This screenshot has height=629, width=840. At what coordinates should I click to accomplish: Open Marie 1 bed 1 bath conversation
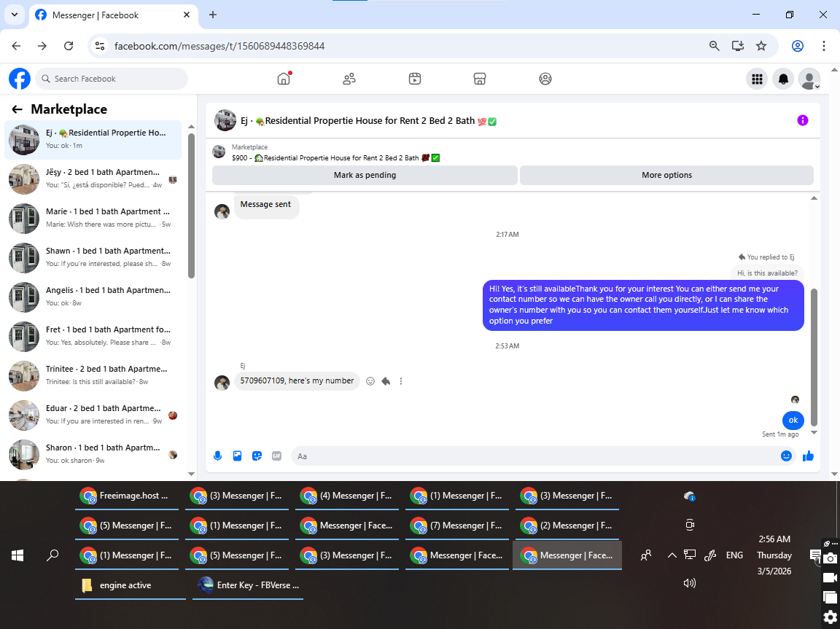coord(93,218)
